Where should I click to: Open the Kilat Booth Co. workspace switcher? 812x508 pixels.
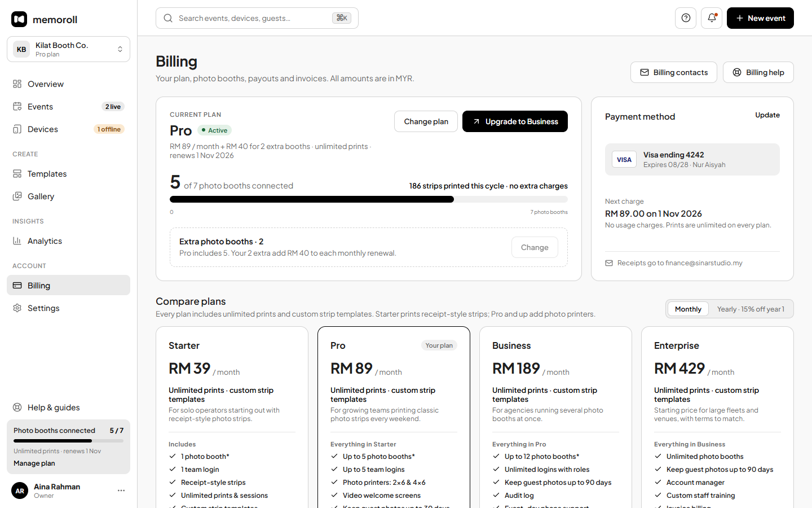coord(68,49)
